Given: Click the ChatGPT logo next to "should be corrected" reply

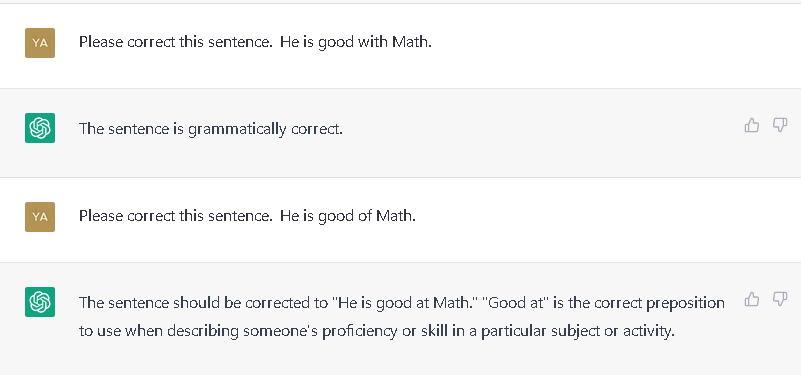Looking at the screenshot, I should (x=40, y=302).
